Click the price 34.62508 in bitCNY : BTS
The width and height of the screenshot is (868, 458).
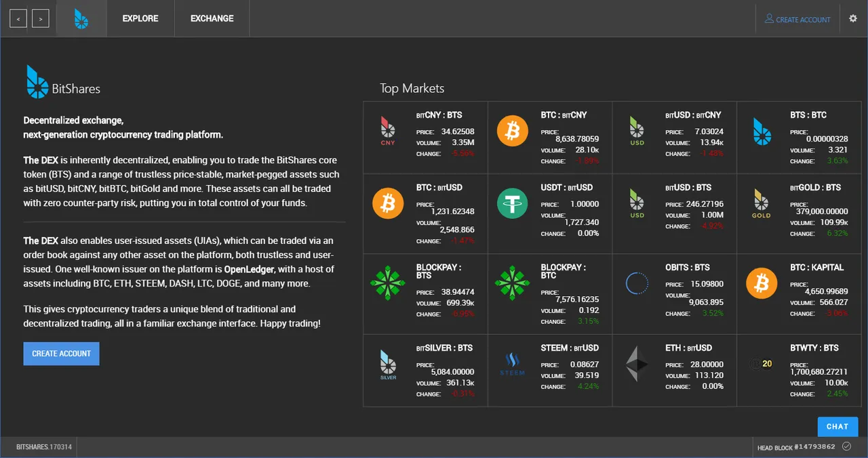tap(458, 131)
